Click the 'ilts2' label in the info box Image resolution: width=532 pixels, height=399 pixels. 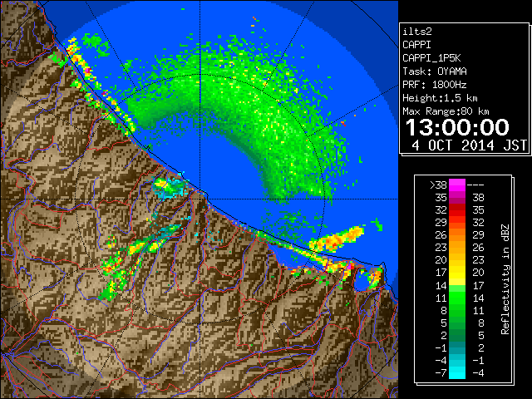point(417,32)
